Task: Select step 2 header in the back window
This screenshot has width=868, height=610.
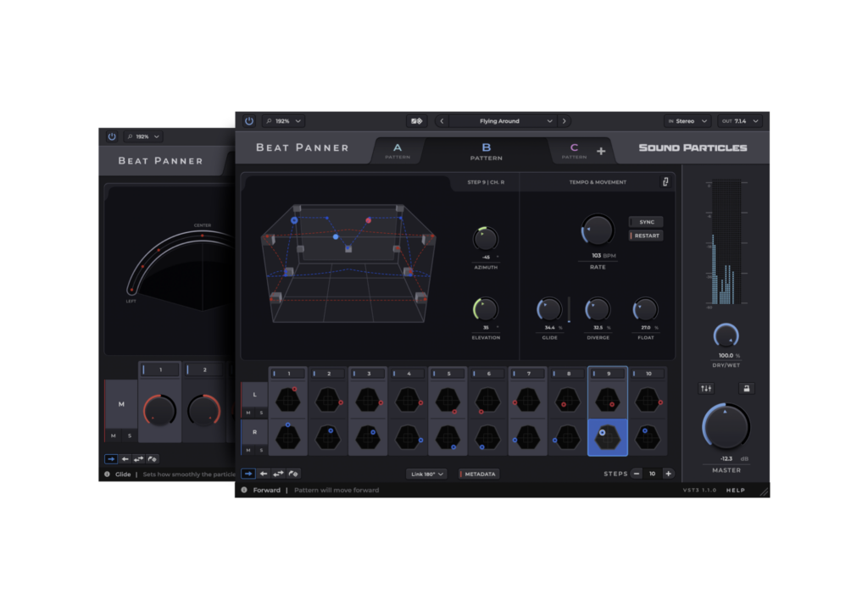Action: click(x=204, y=369)
